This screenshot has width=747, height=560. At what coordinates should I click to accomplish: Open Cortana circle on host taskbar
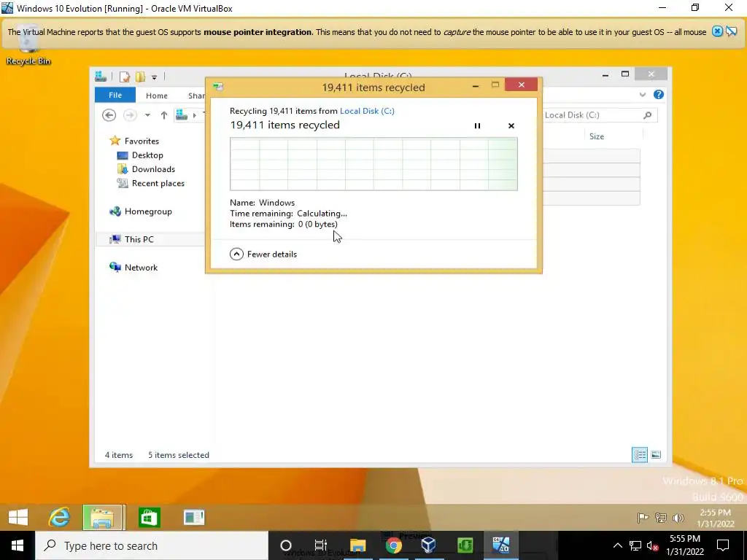point(286,545)
